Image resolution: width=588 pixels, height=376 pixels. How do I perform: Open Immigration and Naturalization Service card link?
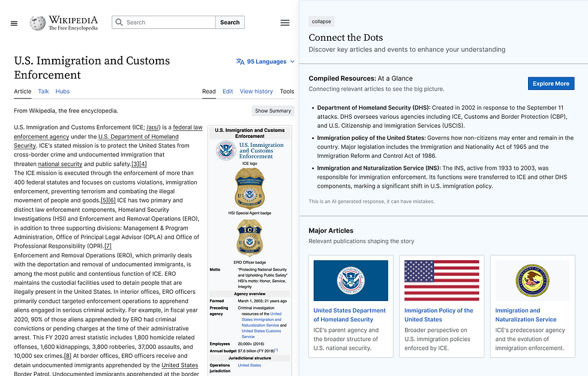526,315
